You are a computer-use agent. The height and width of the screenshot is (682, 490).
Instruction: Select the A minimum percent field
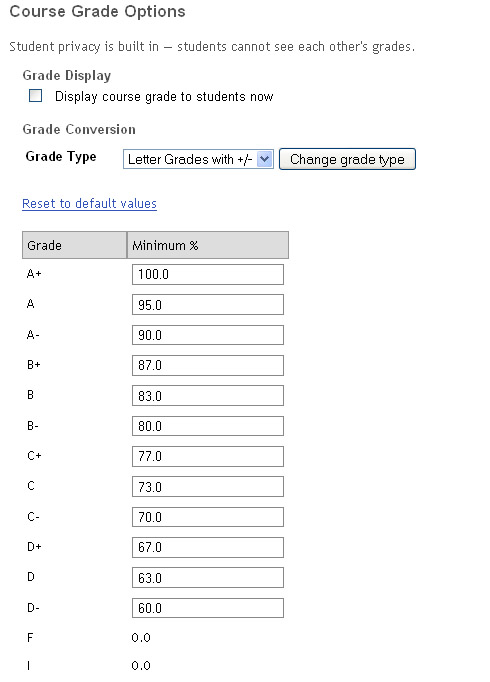tap(208, 305)
